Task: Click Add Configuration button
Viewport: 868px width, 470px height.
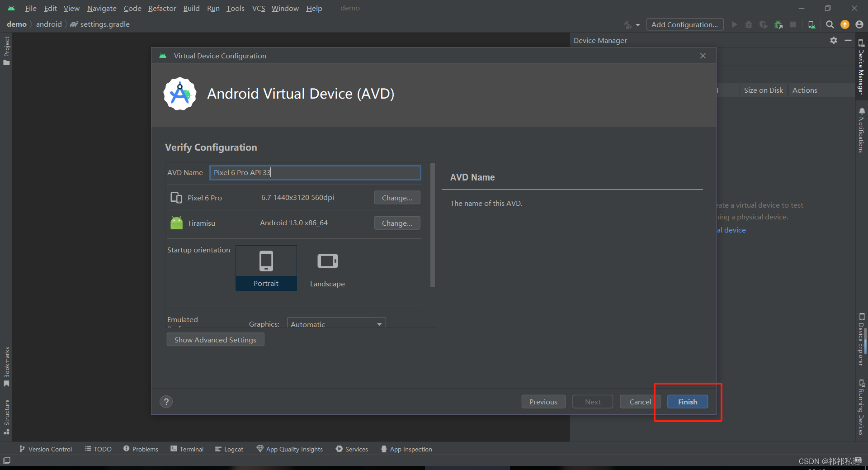Action: [x=684, y=24]
